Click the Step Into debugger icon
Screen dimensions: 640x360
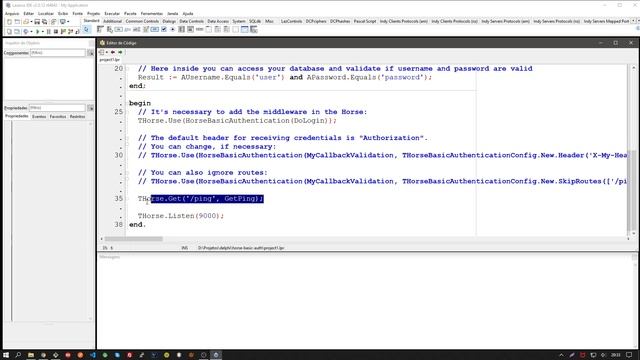(63, 31)
